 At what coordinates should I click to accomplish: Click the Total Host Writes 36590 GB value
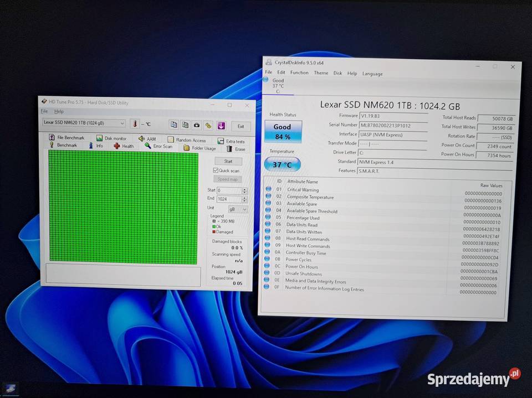[x=495, y=128]
